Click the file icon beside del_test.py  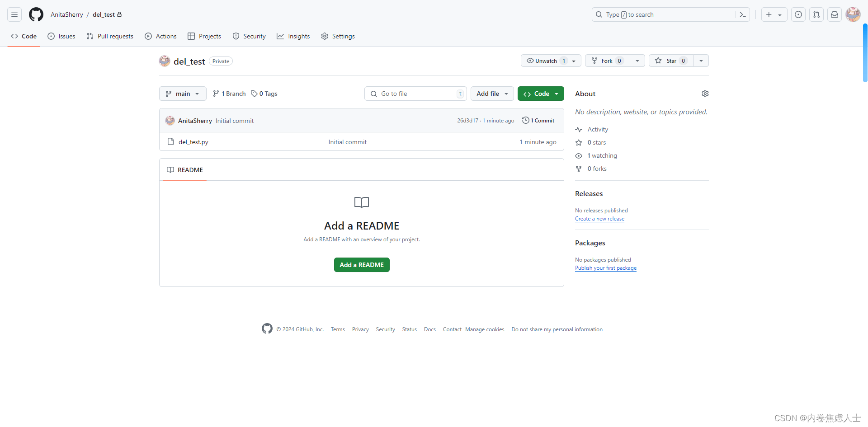(x=170, y=142)
